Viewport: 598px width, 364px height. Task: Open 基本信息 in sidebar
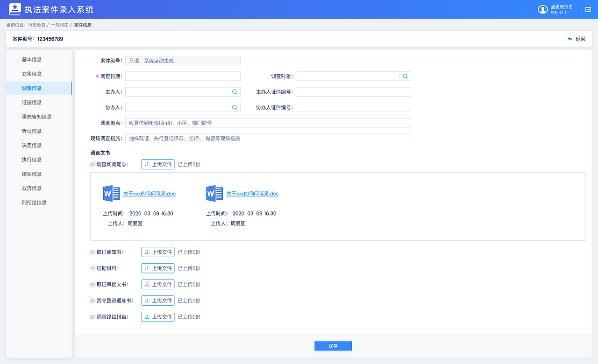(x=32, y=59)
